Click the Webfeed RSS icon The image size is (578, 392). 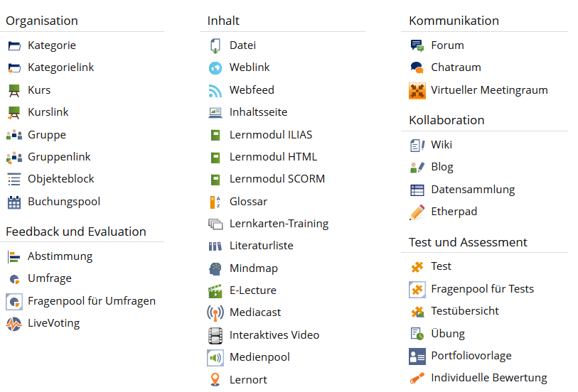coord(215,90)
